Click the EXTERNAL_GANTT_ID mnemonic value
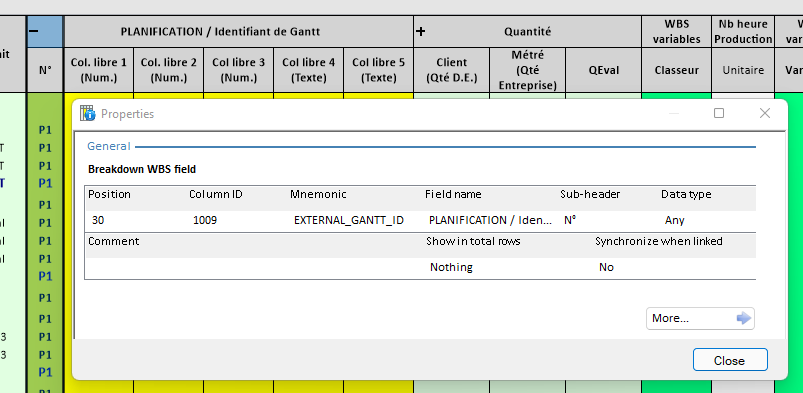Viewport: 803px width, 393px height. pyautogui.click(x=349, y=220)
